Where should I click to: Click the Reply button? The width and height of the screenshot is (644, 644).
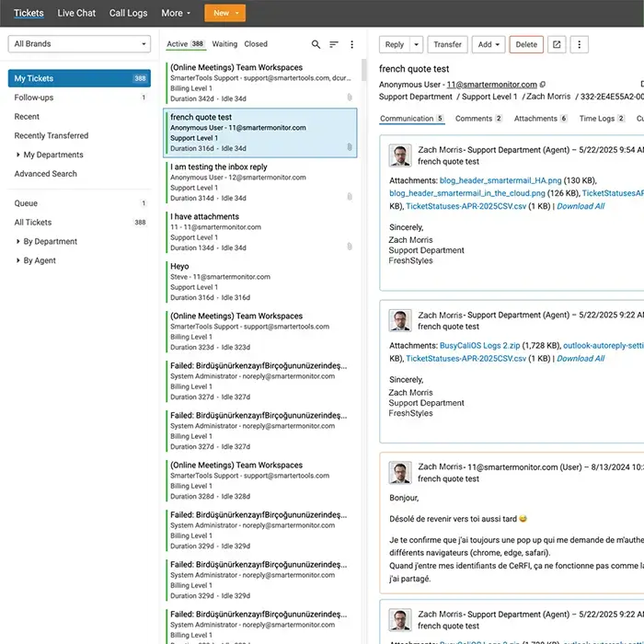[395, 44]
